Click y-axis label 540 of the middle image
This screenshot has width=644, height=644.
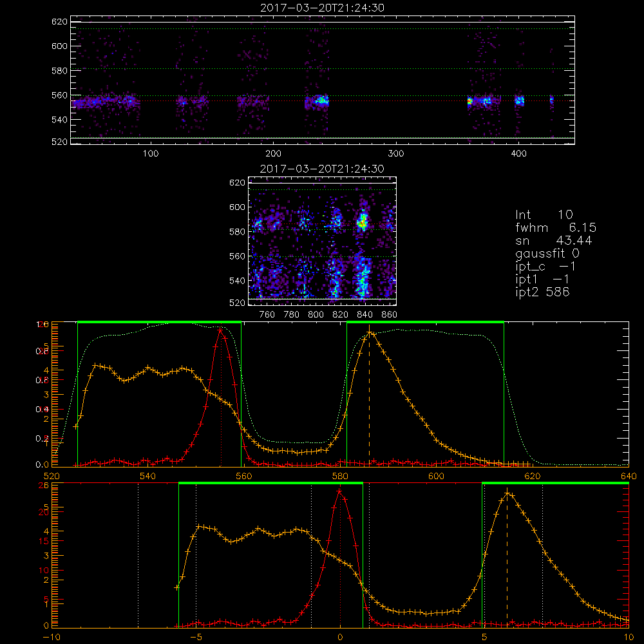(x=238, y=281)
